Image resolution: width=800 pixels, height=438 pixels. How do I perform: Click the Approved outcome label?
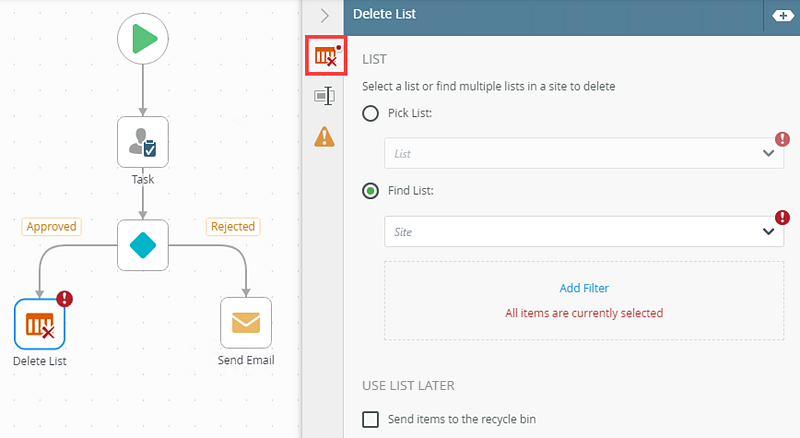pyautogui.click(x=52, y=226)
